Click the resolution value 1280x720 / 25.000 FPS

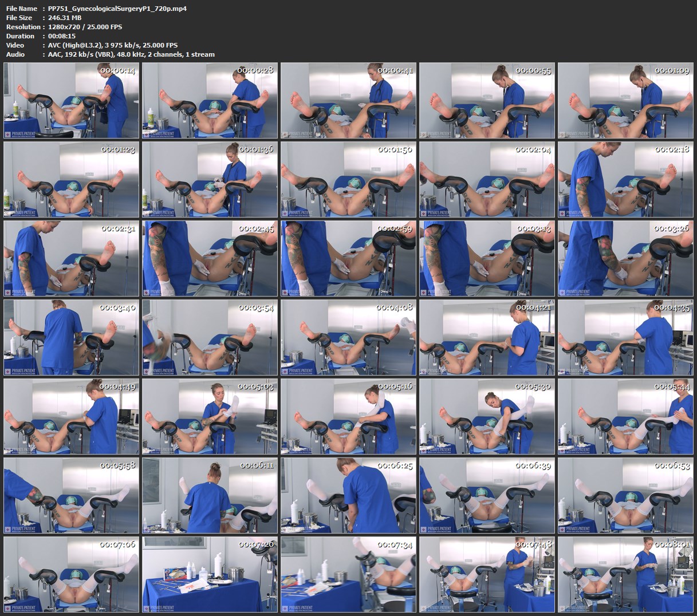[x=85, y=27]
